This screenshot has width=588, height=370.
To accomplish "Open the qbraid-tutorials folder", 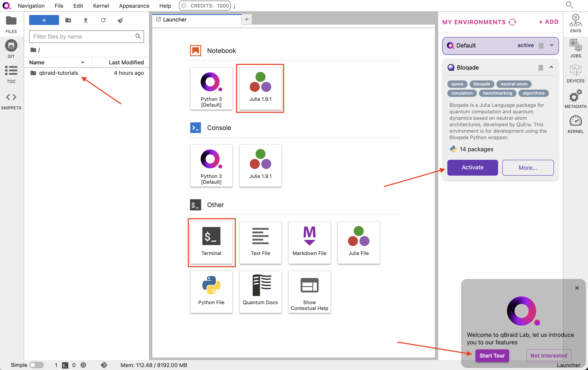I will click(x=86, y=73).
